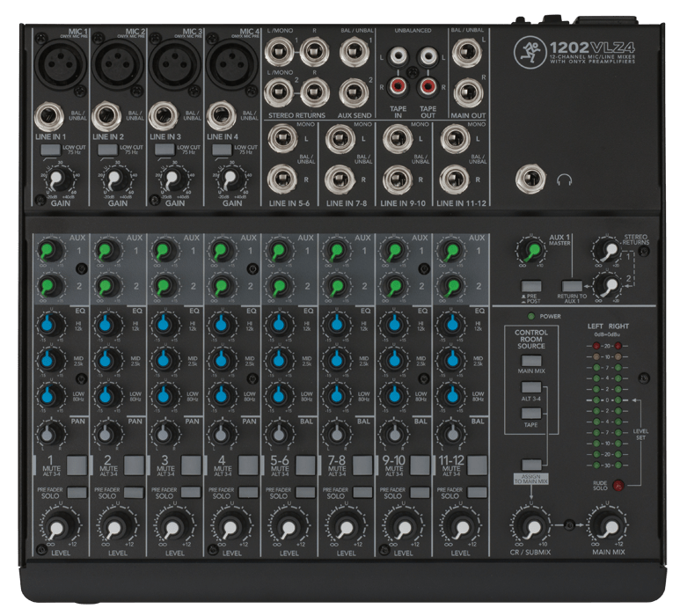Screen dimensions: 680x616
Task: Mute the 11-12 stereo channel
Action: pos(477,465)
